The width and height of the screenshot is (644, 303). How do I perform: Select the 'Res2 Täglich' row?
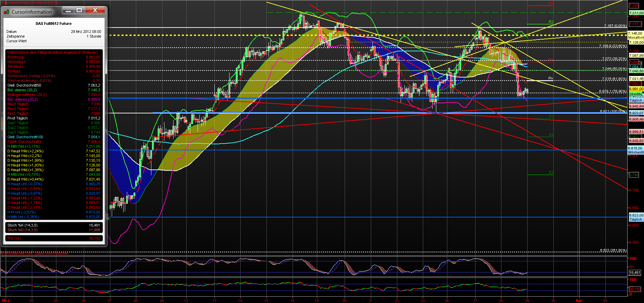tap(54, 109)
